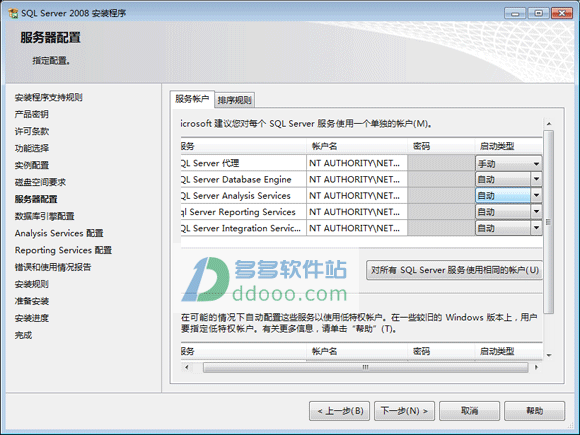Select 产品密钥 step in sidebar
Viewport: 580px width, 435px height.
pyautogui.click(x=31, y=114)
